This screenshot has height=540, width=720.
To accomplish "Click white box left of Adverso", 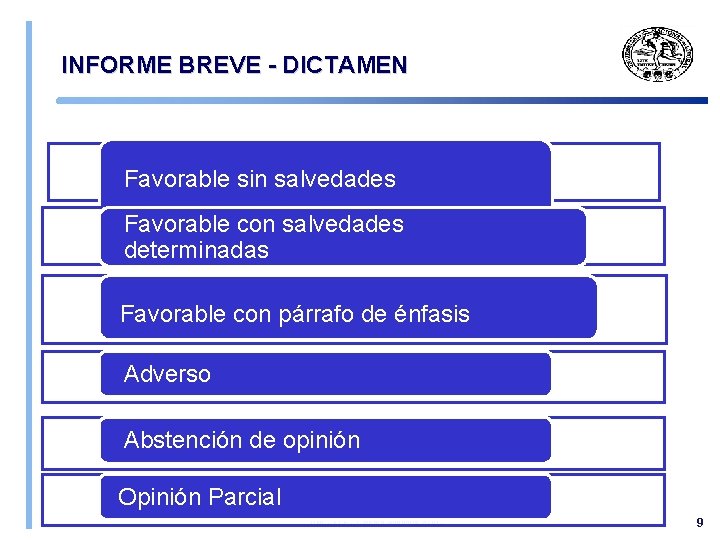I will pos(69,377).
